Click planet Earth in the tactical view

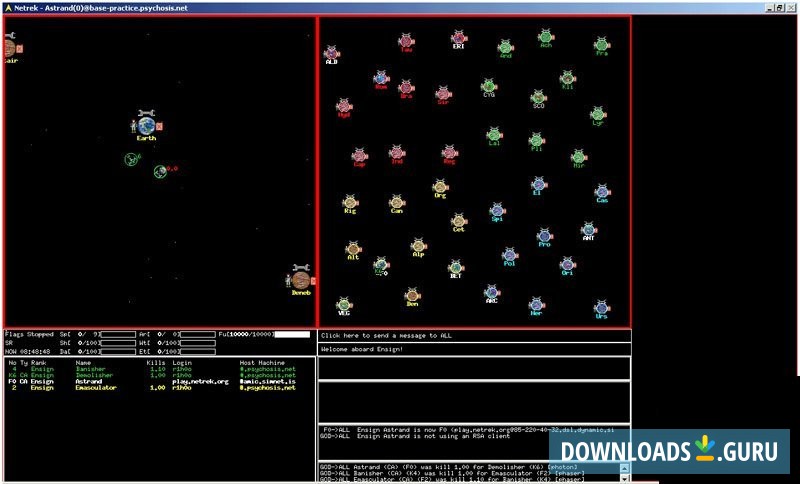coord(147,125)
